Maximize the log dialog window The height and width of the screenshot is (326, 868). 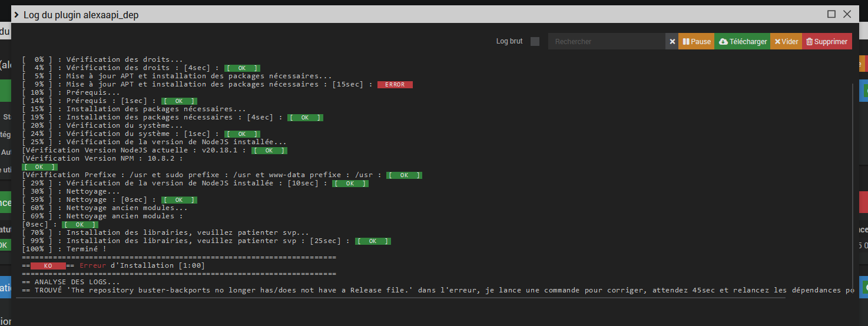click(831, 14)
